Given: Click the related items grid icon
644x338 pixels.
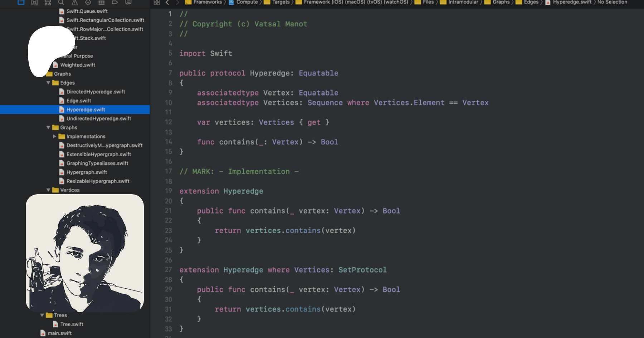Looking at the screenshot, I should click(157, 2).
